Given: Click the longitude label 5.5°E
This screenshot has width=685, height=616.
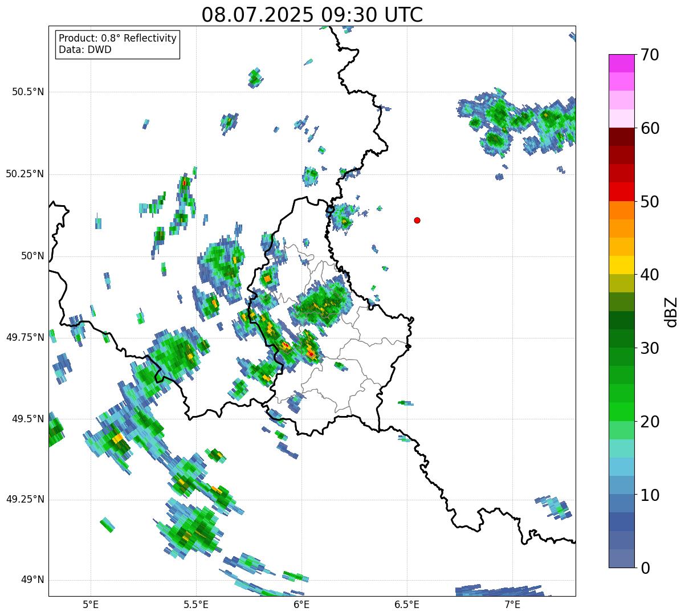Looking at the screenshot, I should click(x=196, y=604).
